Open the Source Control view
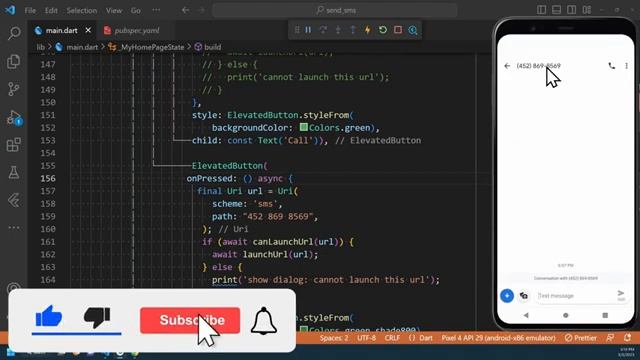Image resolution: width=640 pixels, height=360 pixels. (x=14, y=89)
